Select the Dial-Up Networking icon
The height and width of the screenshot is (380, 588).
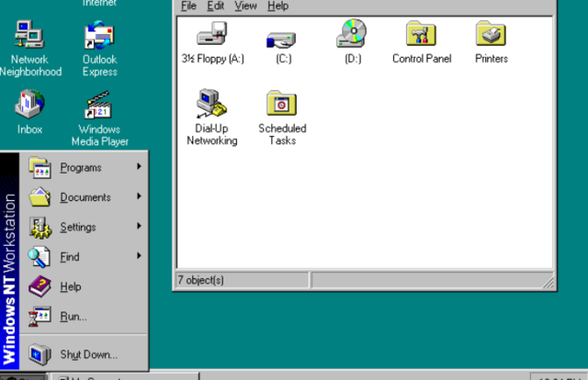211,104
